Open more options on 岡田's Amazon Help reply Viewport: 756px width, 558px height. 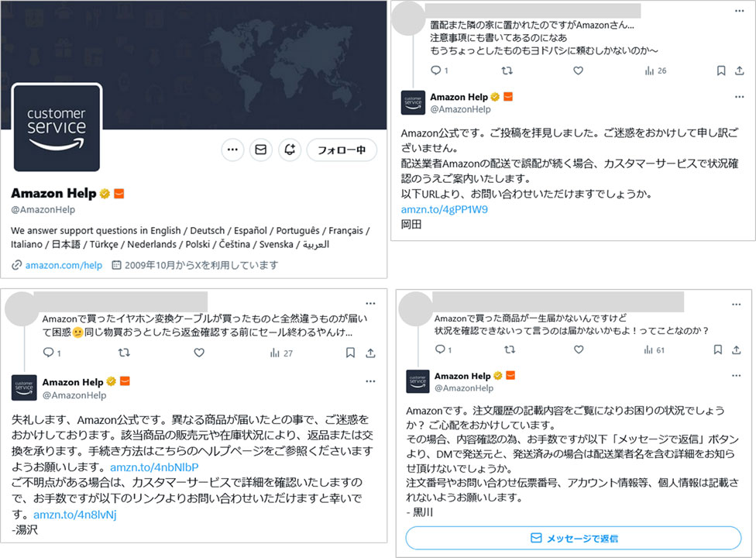[x=739, y=97]
